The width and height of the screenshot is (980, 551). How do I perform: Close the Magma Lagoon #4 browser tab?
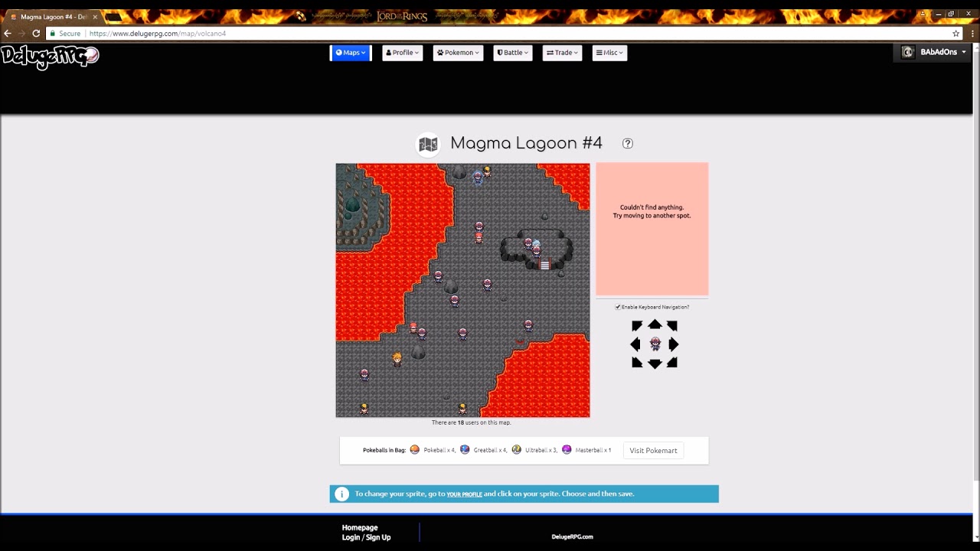tap(95, 17)
